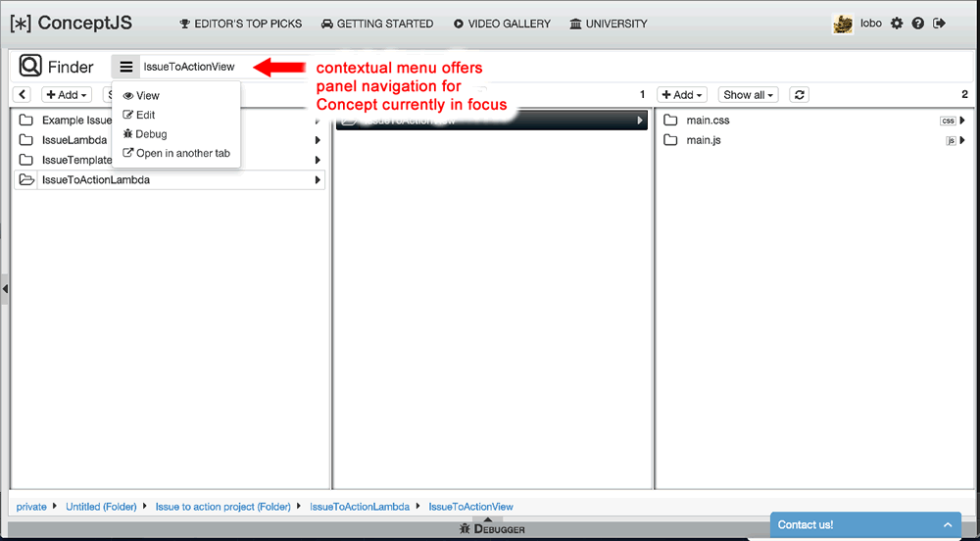Select the Example Issue row
The image size is (980, 541).
pyautogui.click(x=170, y=120)
